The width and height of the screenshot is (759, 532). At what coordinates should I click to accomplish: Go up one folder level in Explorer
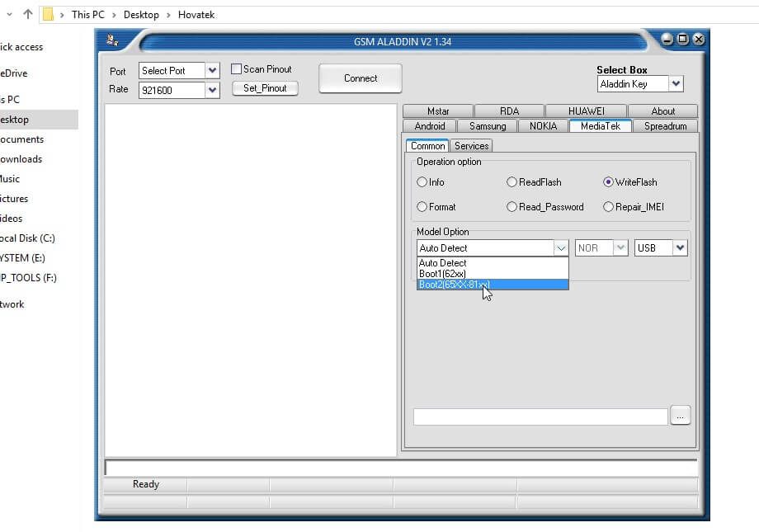pos(27,15)
